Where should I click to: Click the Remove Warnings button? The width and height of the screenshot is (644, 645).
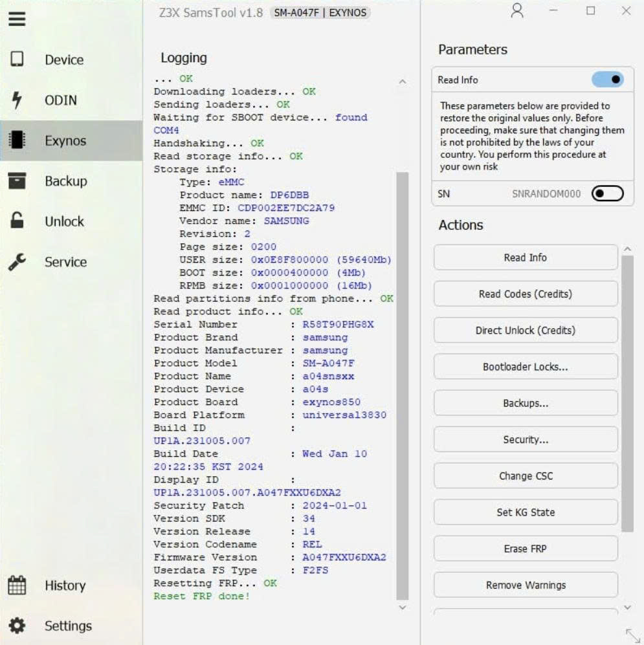coord(526,585)
